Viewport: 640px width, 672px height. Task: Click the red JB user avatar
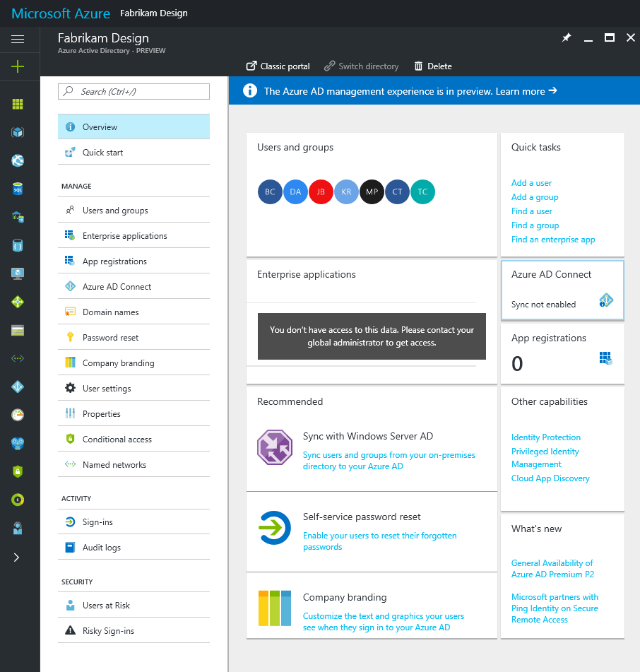click(x=321, y=191)
